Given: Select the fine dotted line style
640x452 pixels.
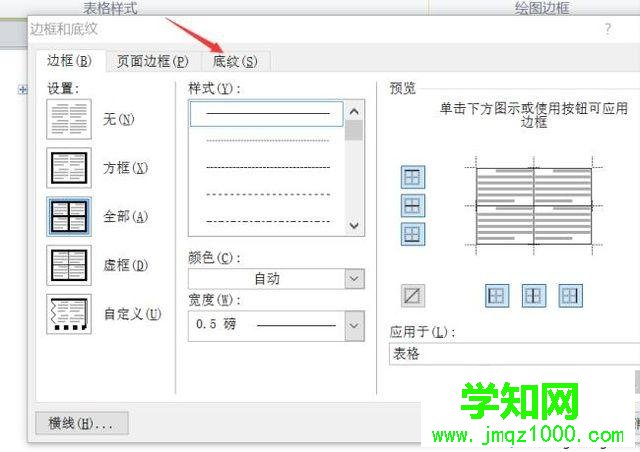Looking at the screenshot, I should tap(268, 140).
